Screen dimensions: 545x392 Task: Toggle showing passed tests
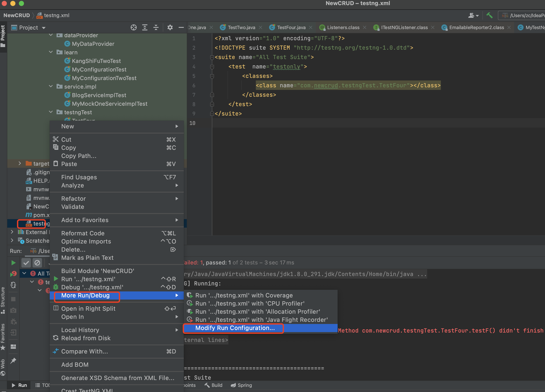tap(26, 263)
